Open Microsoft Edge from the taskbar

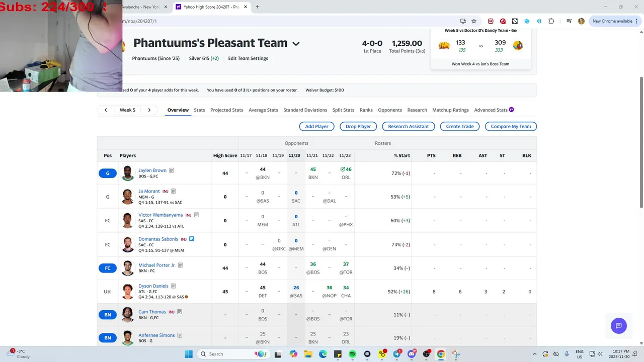click(323, 354)
